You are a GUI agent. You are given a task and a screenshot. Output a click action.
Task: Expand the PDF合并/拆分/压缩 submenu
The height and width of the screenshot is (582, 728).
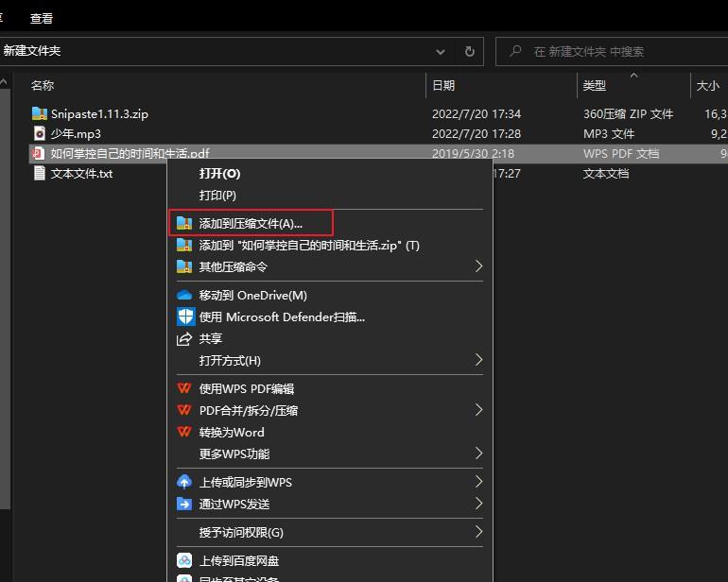(x=478, y=410)
